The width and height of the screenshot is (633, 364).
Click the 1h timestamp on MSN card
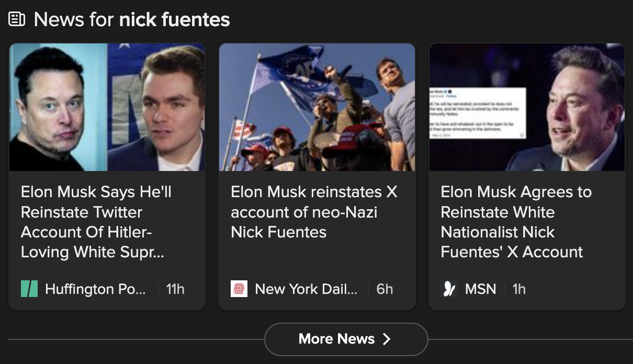click(519, 289)
